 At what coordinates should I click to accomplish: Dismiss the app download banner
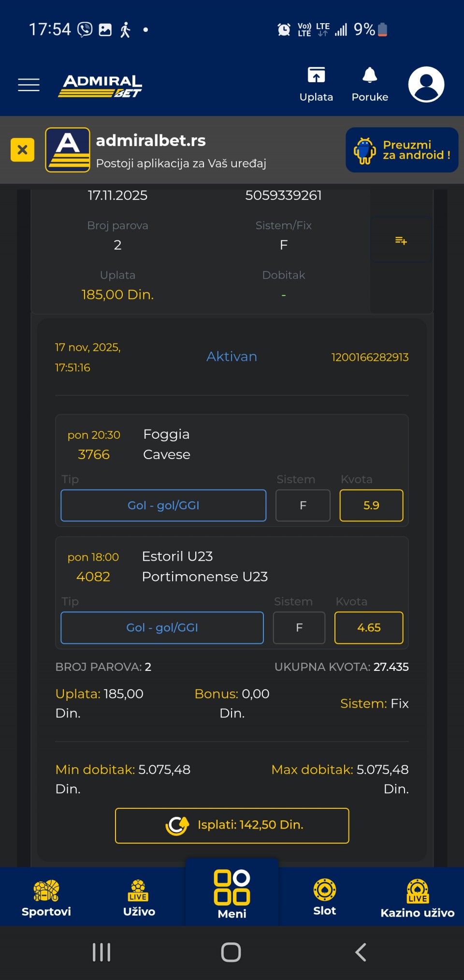click(x=22, y=150)
